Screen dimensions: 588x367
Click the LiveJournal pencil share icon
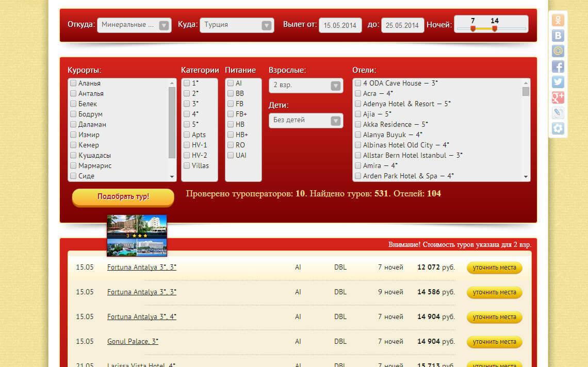tap(558, 113)
